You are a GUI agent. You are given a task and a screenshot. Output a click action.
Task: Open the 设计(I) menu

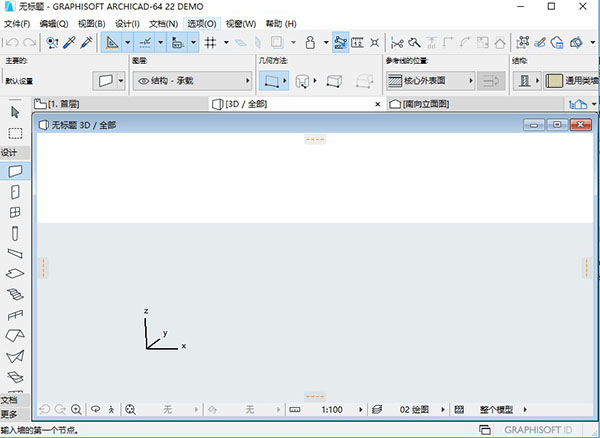[127, 23]
